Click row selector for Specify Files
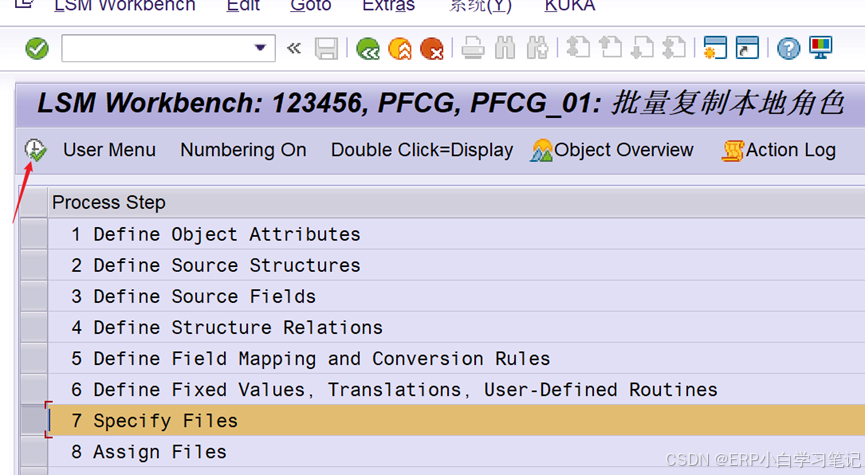The height and width of the screenshot is (475, 865). 34,421
